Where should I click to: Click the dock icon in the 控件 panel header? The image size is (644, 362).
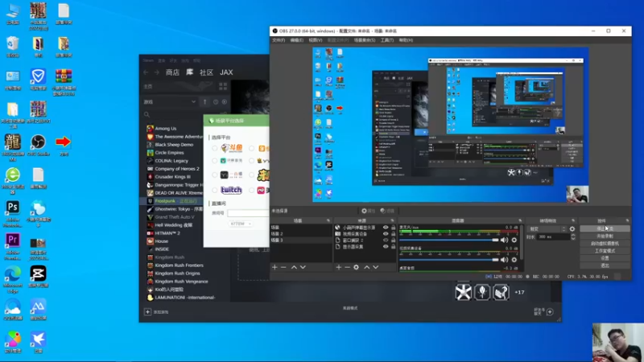627,220
